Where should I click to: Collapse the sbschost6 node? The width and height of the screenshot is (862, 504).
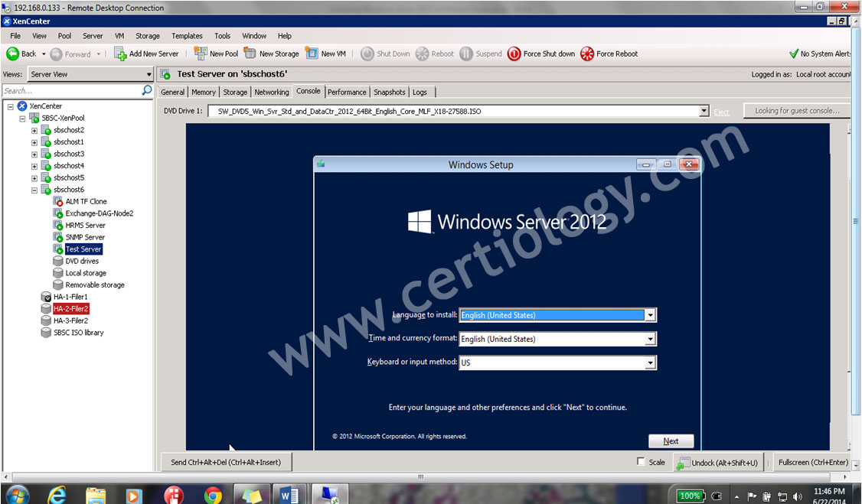(x=34, y=190)
